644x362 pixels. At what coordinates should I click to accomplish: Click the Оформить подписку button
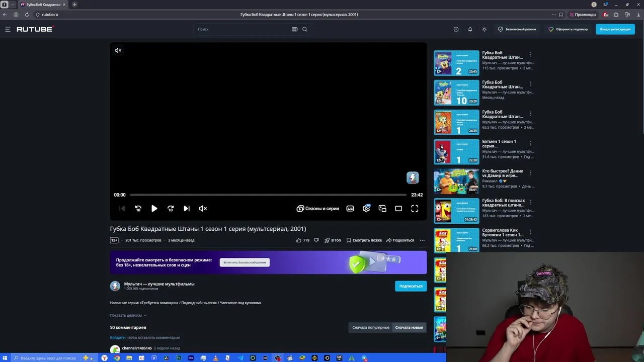[x=568, y=29]
